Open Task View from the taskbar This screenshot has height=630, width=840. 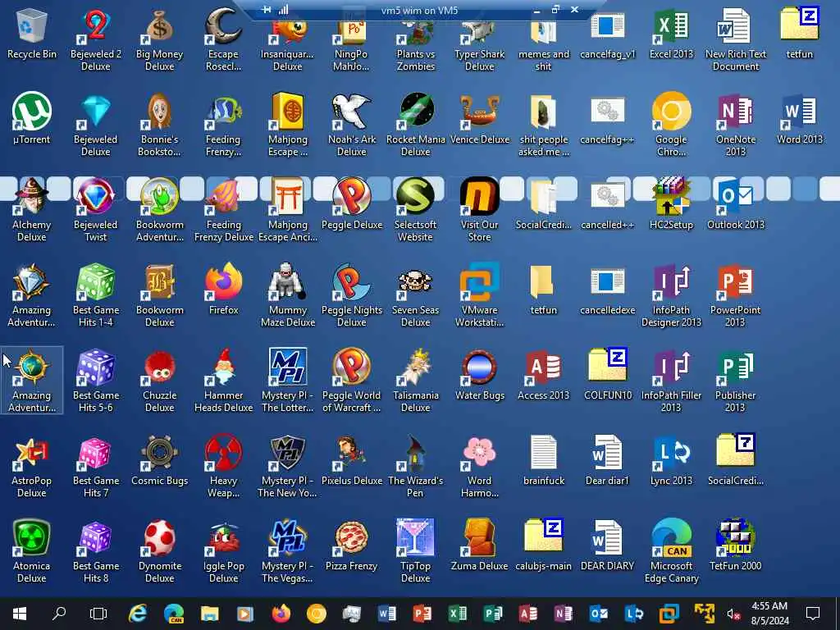[x=98, y=614]
